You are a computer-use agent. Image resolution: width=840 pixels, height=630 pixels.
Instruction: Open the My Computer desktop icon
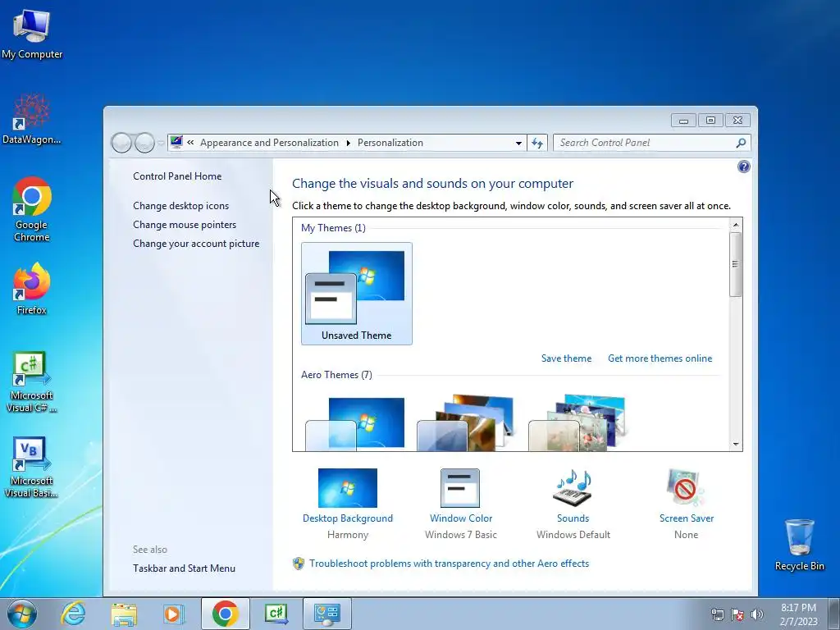click(x=32, y=33)
